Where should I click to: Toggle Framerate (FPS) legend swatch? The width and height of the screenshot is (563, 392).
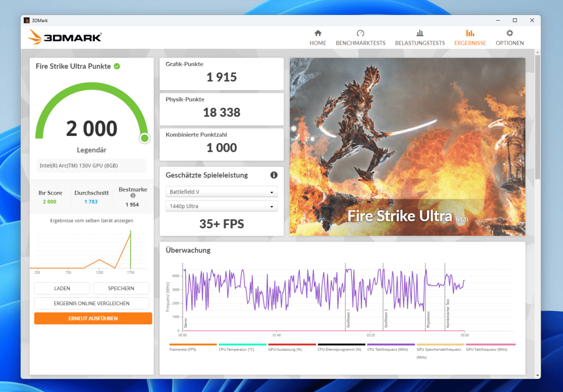[x=193, y=344]
